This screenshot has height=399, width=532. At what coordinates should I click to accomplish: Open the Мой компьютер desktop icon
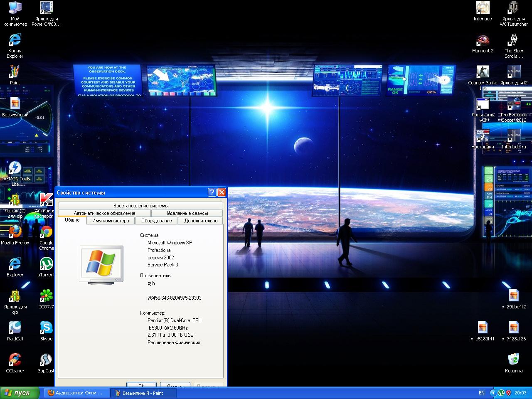[x=15, y=8]
